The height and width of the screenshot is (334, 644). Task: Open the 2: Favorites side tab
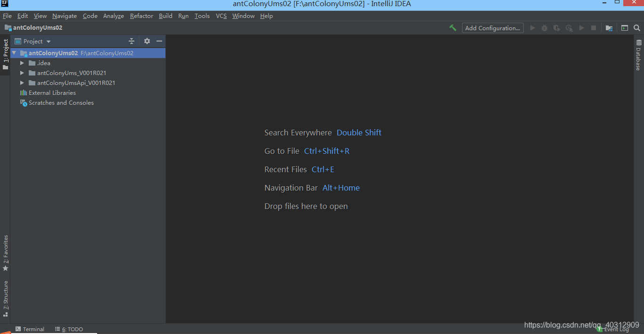[5, 253]
